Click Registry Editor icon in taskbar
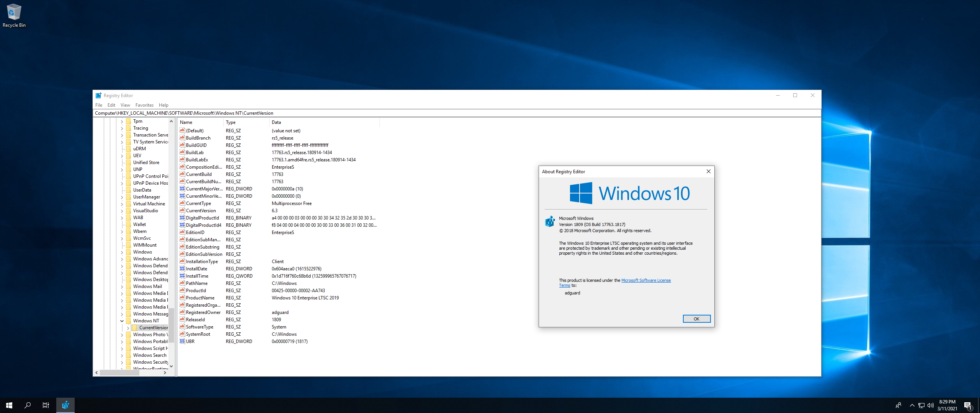980x413 pixels. click(65, 405)
